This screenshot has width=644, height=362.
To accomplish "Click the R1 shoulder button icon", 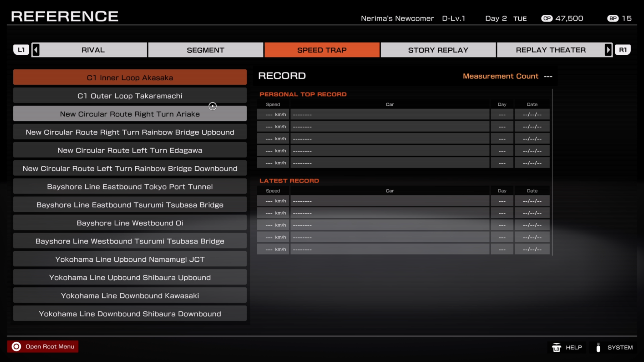I will coord(623,50).
